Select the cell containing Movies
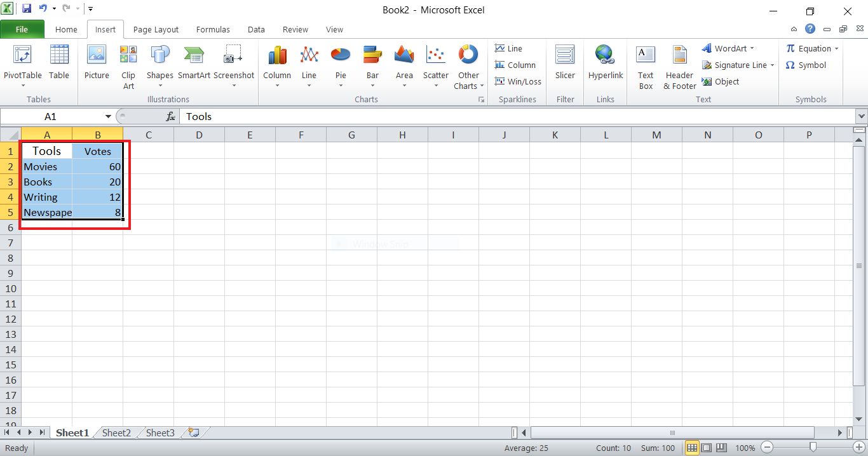Screen dimensions: 868x456 pyautogui.click(x=46, y=166)
